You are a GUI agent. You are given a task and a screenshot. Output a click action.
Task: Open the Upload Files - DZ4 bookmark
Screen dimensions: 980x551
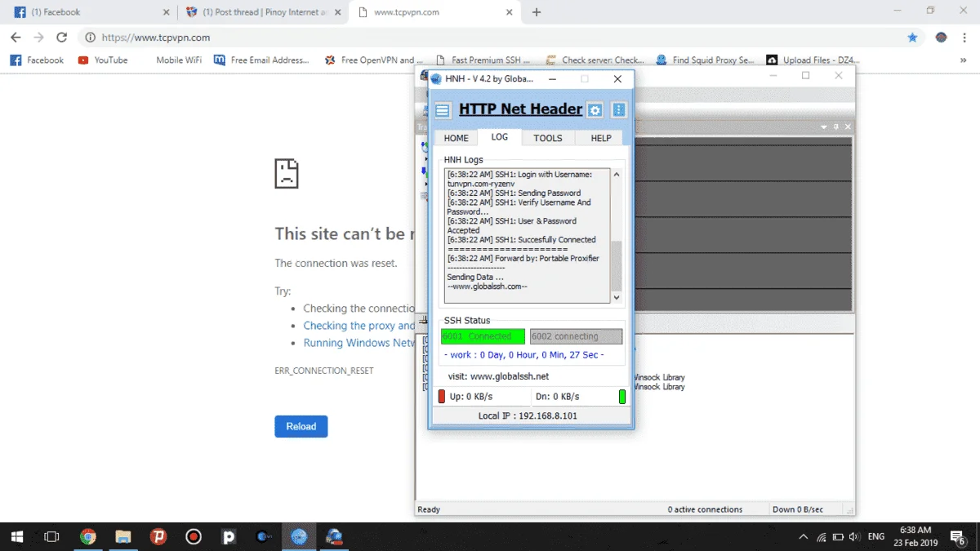click(x=813, y=60)
